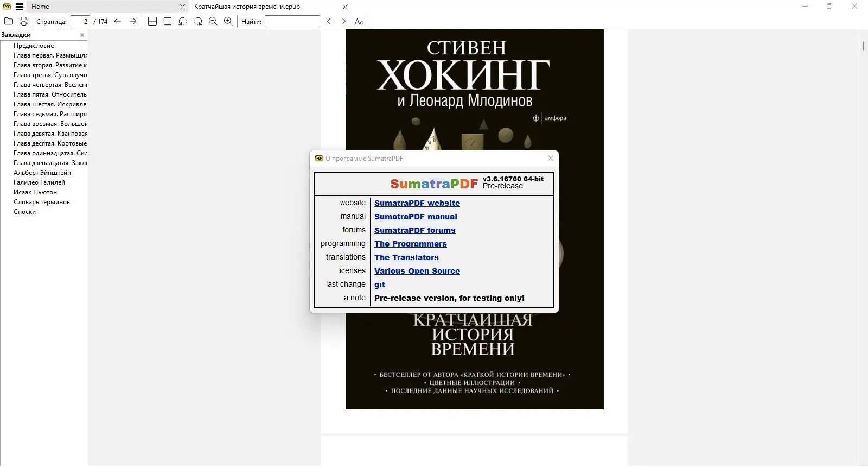Zoom in with the magnifier plus icon

click(x=228, y=21)
